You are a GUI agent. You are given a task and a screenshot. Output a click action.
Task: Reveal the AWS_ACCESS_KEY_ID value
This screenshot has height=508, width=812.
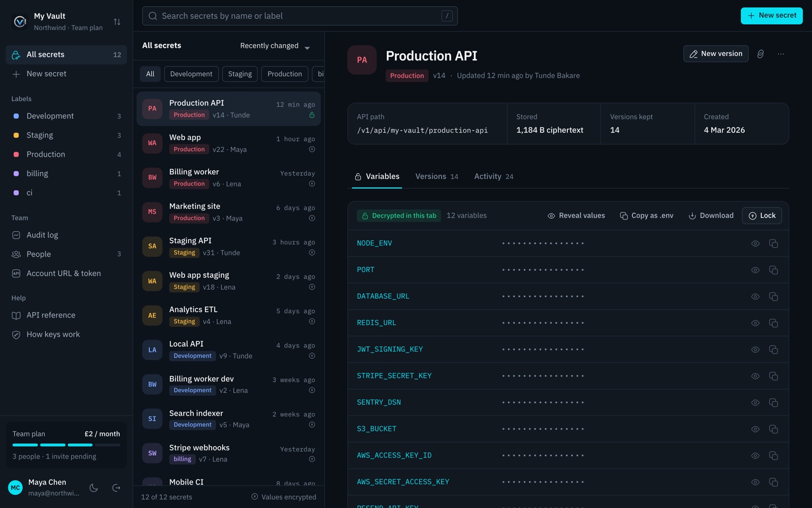click(755, 456)
